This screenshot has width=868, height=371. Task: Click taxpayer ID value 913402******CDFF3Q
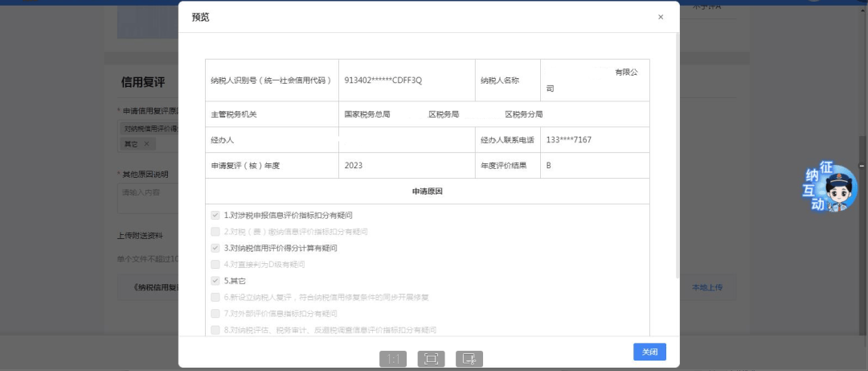click(x=383, y=80)
